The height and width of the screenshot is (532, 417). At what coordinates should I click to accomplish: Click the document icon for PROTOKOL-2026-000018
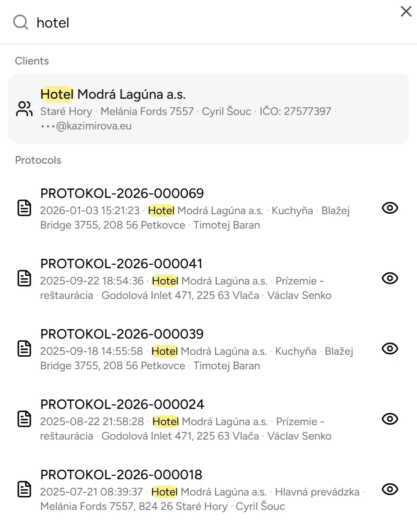coord(24,490)
